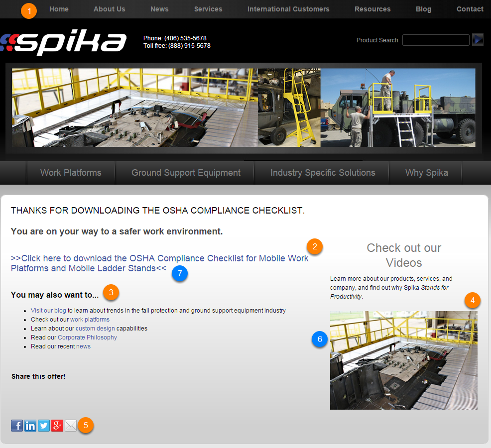
Task: Click the Spika logo
Action: [64, 42]
